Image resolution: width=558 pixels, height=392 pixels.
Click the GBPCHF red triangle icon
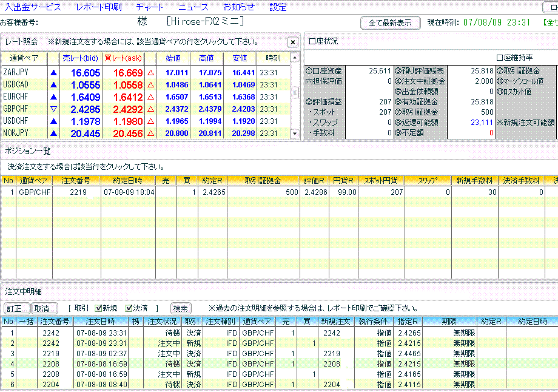pos(150,109)
